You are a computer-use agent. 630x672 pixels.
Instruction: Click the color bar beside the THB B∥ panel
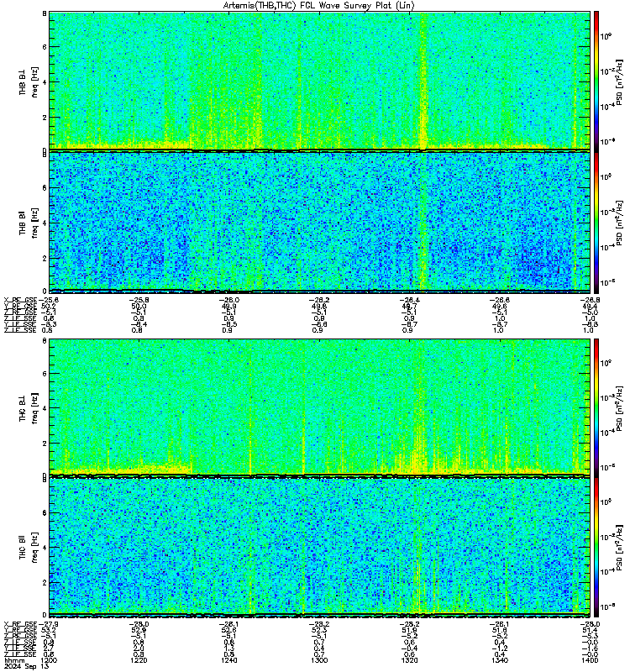click(x=596, y=222)
